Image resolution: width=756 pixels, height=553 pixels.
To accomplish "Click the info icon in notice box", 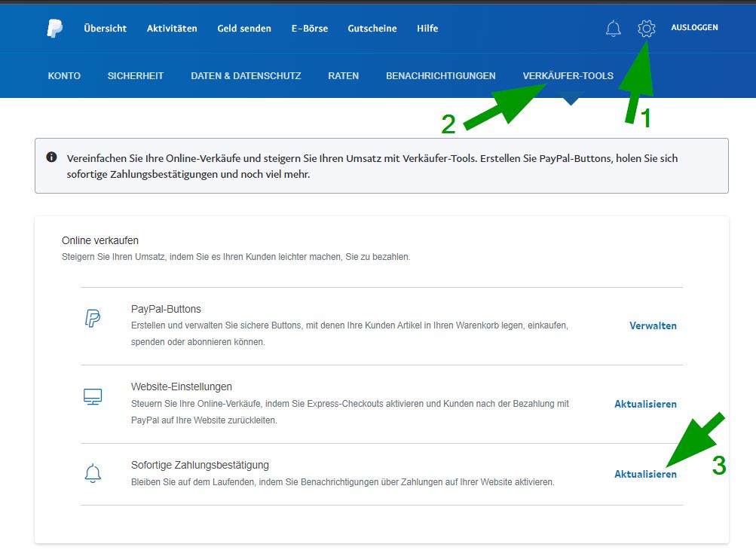I will click(x=51, y=157).
